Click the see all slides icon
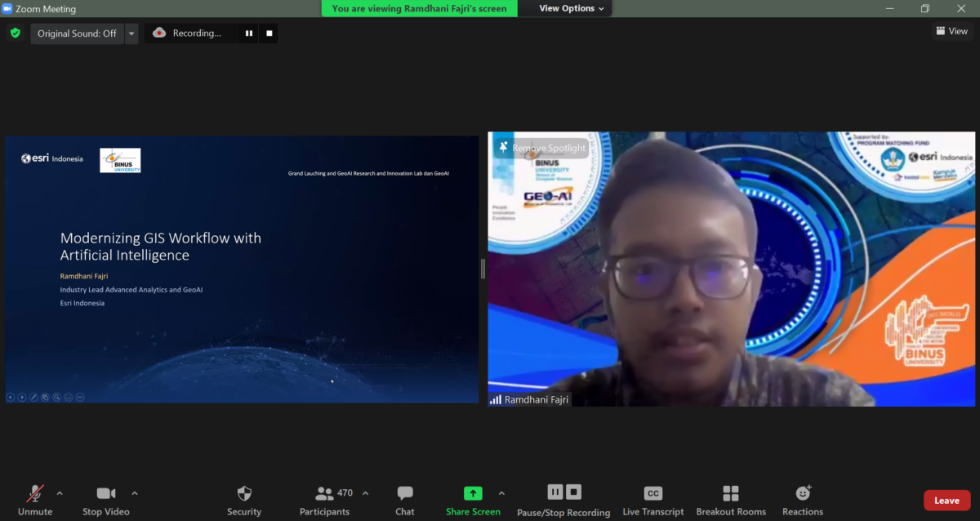Viewport: 980px width, 521px height. [45, 398]
